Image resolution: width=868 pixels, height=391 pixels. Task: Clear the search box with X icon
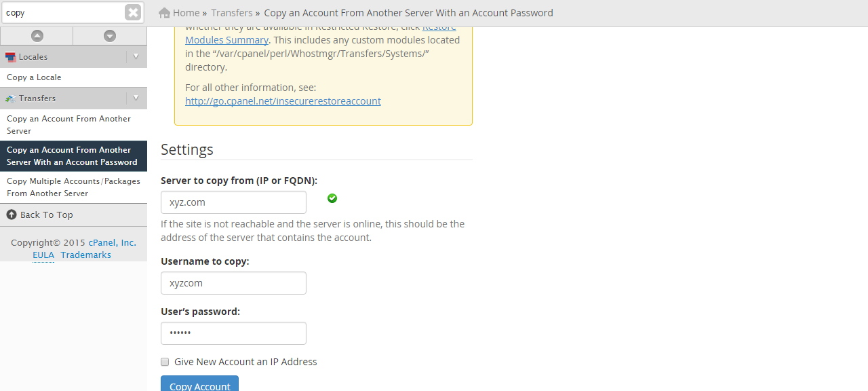133,12
